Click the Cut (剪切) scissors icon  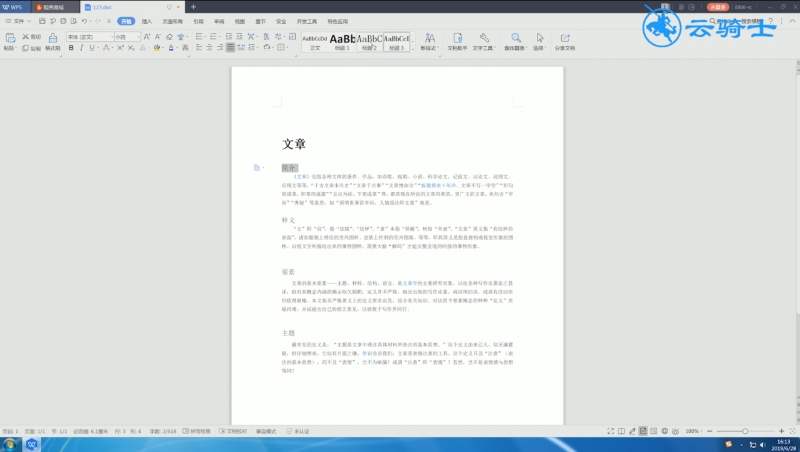25,37
